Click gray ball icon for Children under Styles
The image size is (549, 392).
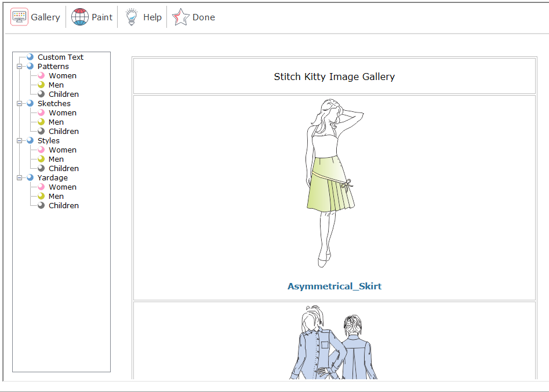click(x=41, y=168)
